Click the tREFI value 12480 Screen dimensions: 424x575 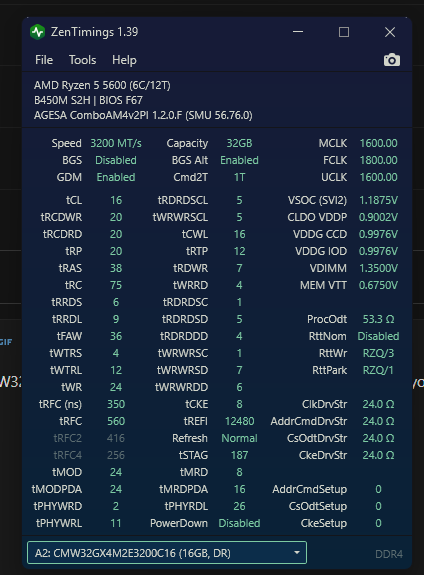point(240,421)
